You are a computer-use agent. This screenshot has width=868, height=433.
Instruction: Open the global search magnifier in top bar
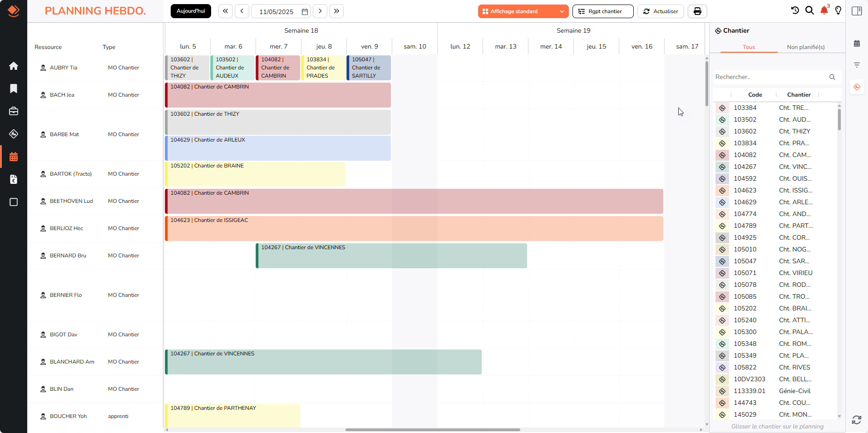point(810,10)
